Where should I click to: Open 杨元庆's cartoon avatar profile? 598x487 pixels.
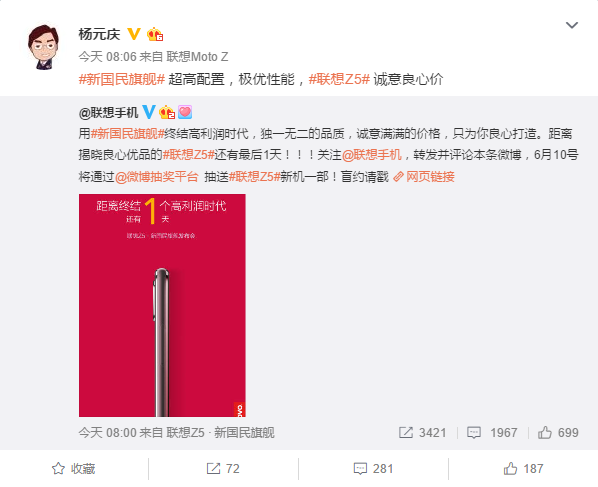click(x=44, y=47)
